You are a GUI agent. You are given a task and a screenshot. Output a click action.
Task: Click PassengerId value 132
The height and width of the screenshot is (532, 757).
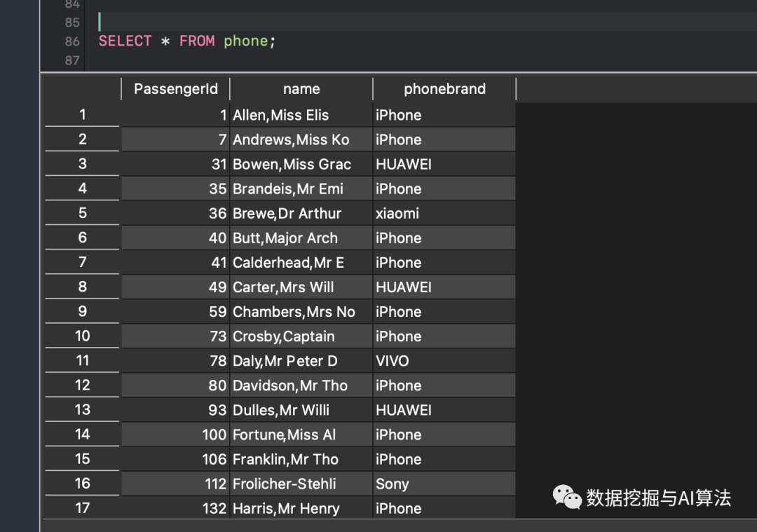(176, 508)
